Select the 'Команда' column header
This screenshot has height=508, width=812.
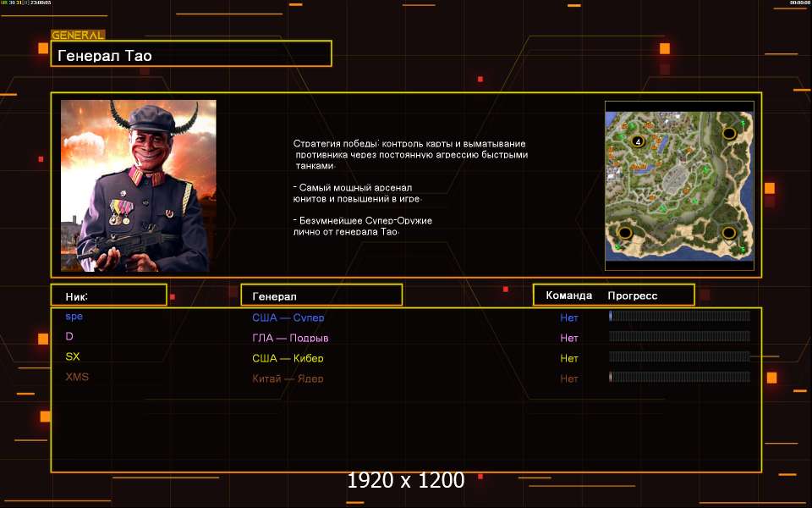pyautogui.click(x=568, y=295)
